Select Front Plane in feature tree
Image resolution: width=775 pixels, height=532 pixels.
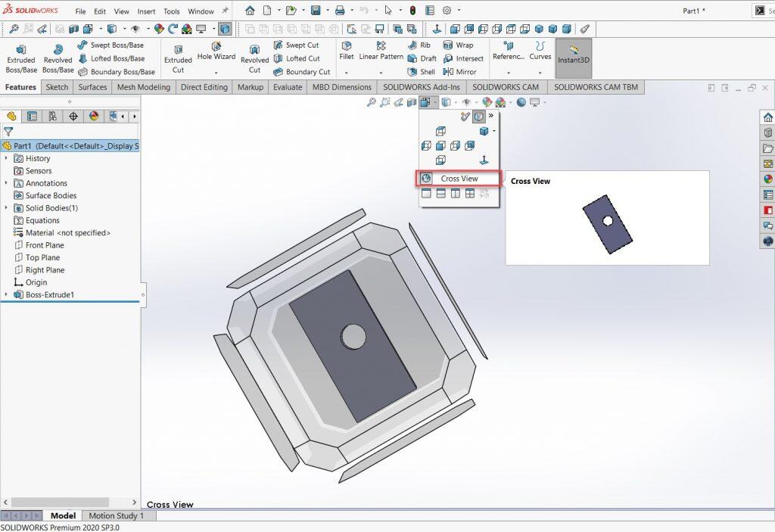pos(45,245)
